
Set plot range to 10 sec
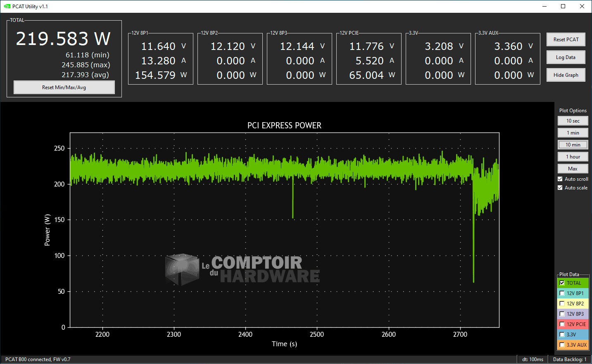(573, 121)
